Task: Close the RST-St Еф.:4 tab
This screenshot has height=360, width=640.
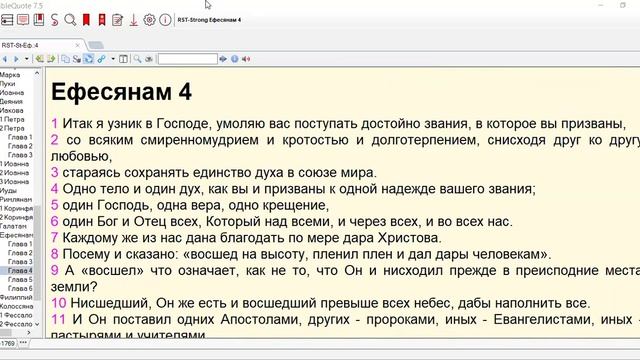Action: (78, 45)
